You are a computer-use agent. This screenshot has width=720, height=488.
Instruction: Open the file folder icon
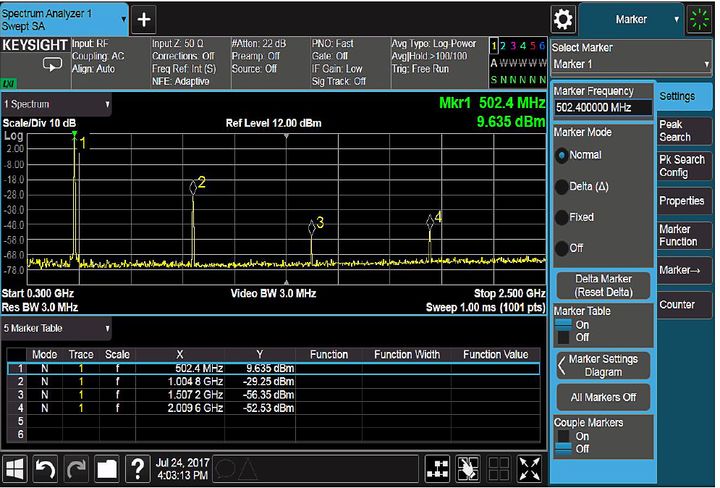click(107, 469)
